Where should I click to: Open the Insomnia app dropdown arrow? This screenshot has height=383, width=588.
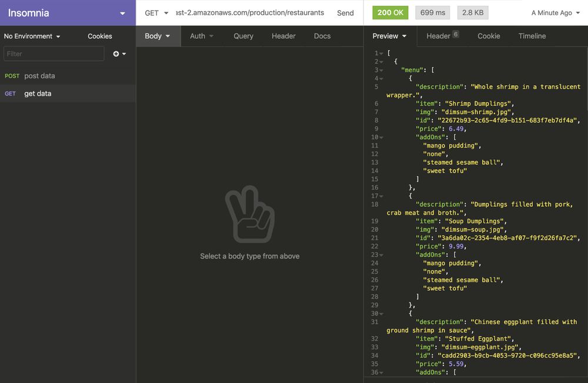pyautogui.click(x=122, y=14)
